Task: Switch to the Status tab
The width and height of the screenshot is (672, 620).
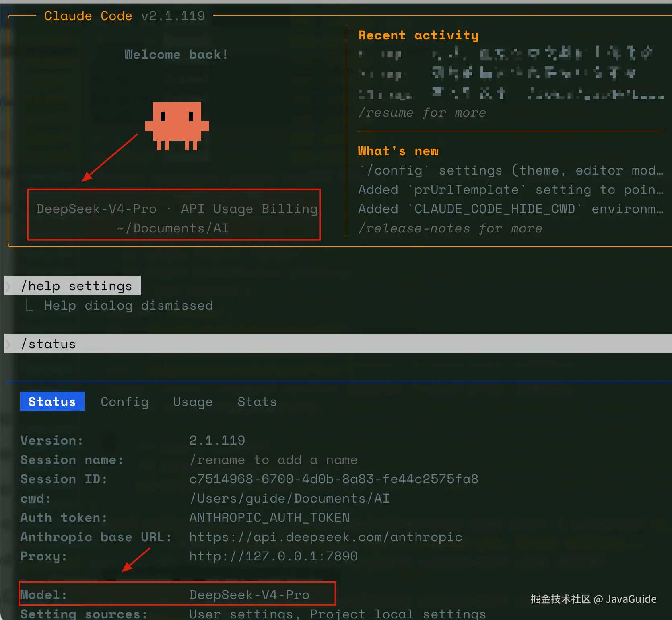Action: click(52, 401)
